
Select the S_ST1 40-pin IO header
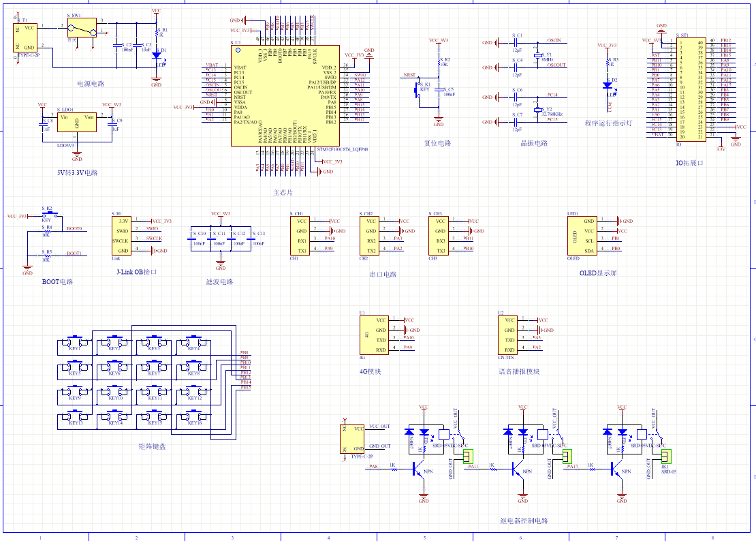click(x=691, y=89)
